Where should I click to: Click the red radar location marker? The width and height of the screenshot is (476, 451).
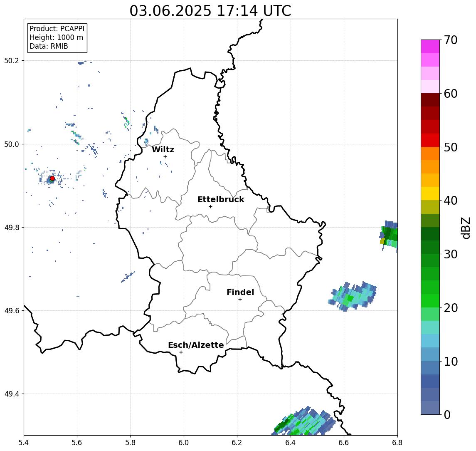tap(52, 178)
